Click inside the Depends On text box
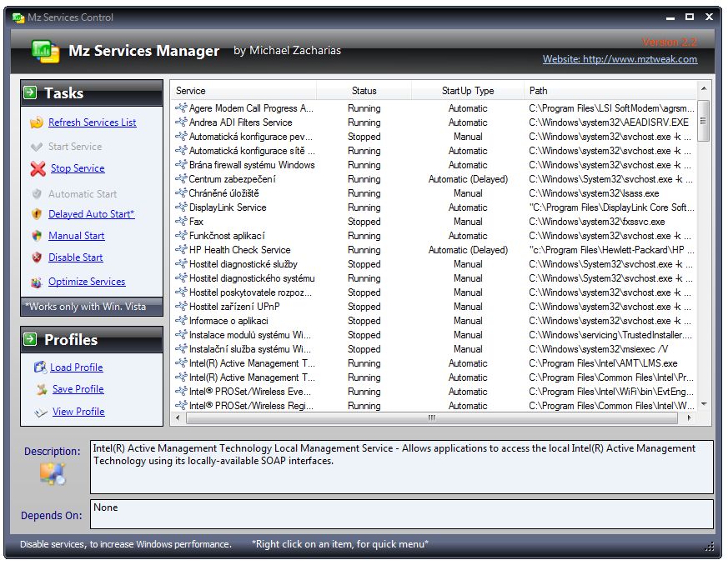This screenshot has height=565, width=728. point(402,514)
